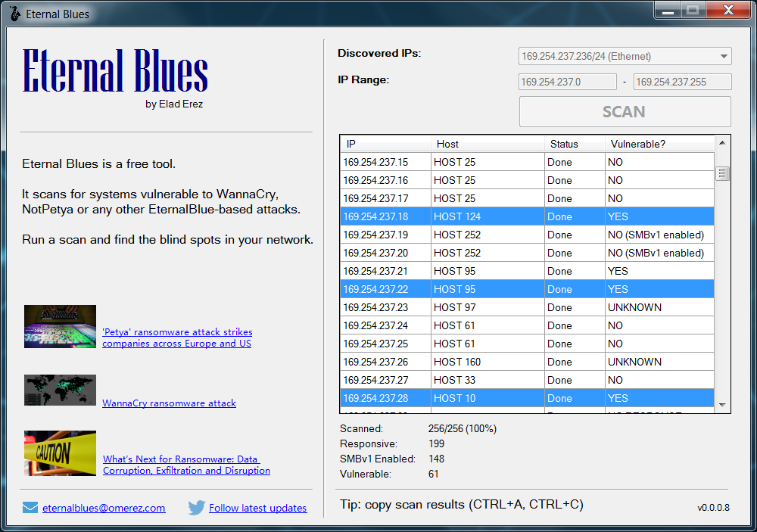Viewport: 757px width, 532px height.
Task: Start the network SCAN button
Action: pyautogui.click(x=625, y=112)
